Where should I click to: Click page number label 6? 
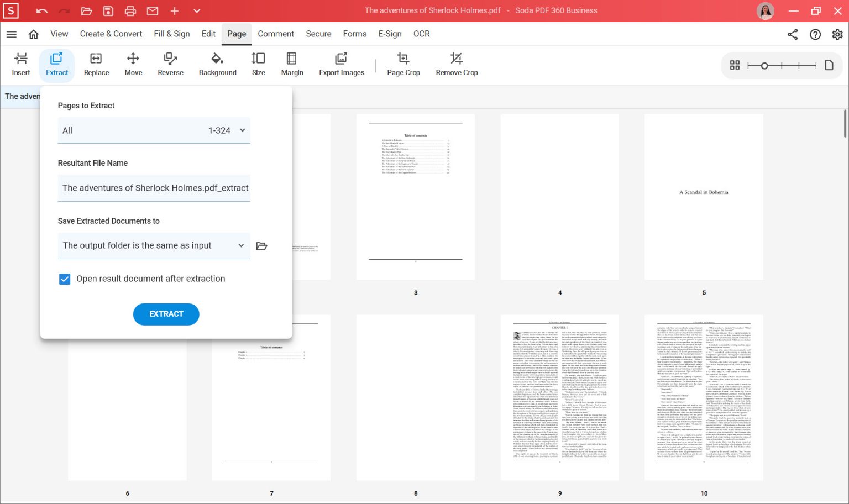point(127,494)
